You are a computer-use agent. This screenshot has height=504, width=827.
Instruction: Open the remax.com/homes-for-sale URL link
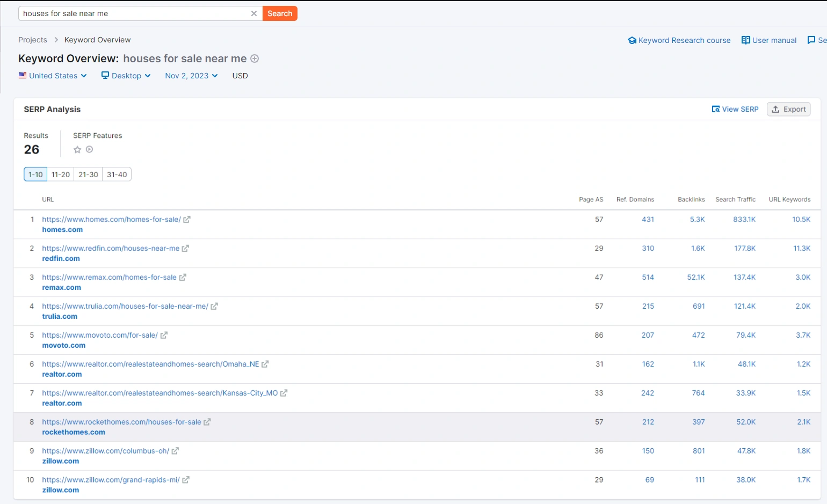click(109, 277)
